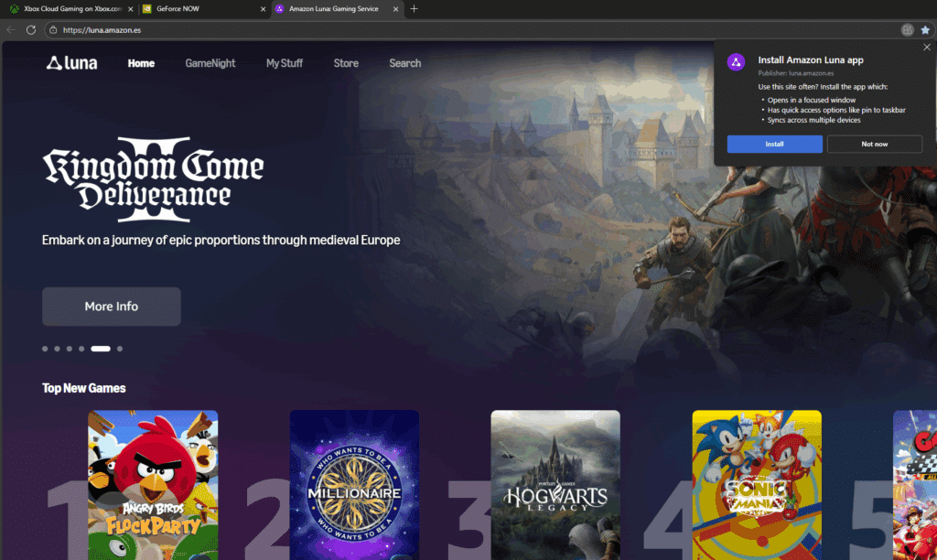Go to GameNight section
This screenshot has width=937, height=560.
210,63
